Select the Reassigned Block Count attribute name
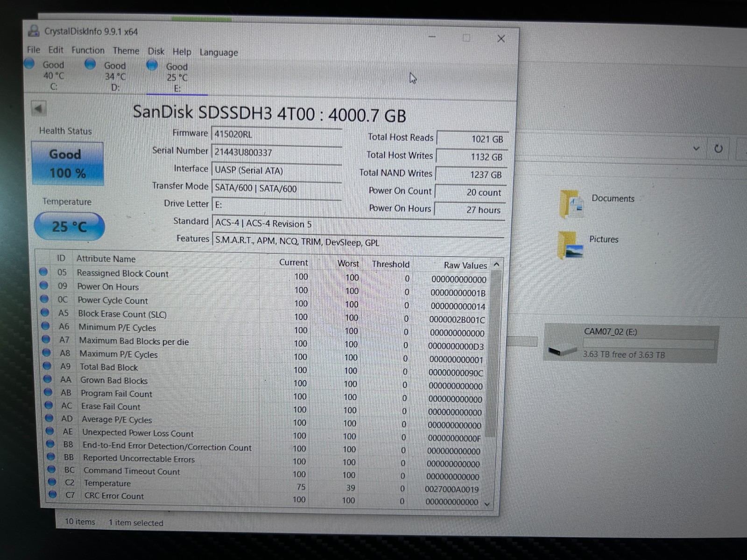The height and width of the screenshot is (560, 747). coord(123,273)
